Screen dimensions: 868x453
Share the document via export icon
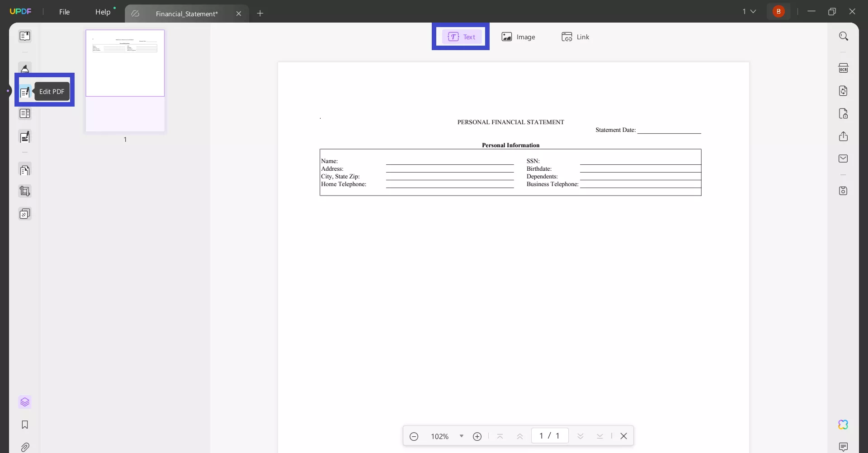point(844,136)
